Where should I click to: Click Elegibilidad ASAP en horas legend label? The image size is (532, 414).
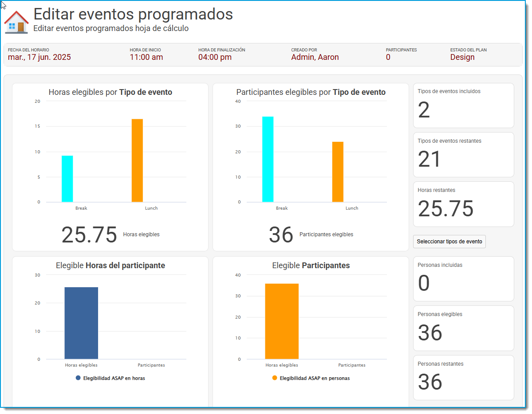coord(114,378)
